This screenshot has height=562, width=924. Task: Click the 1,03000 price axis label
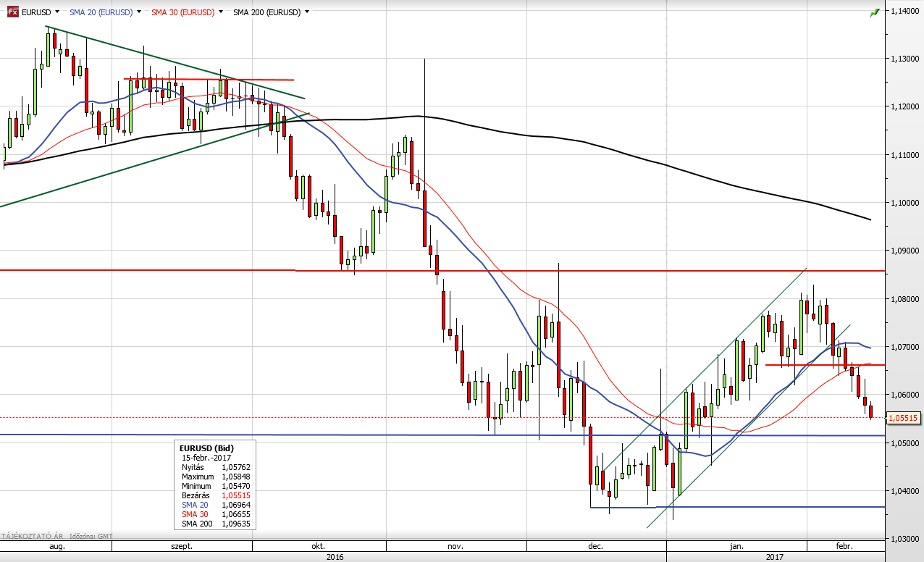904,539
